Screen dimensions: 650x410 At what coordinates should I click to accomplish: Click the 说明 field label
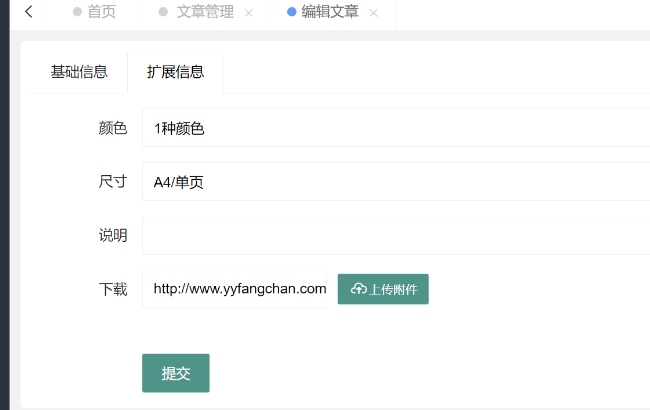[113, 235]
